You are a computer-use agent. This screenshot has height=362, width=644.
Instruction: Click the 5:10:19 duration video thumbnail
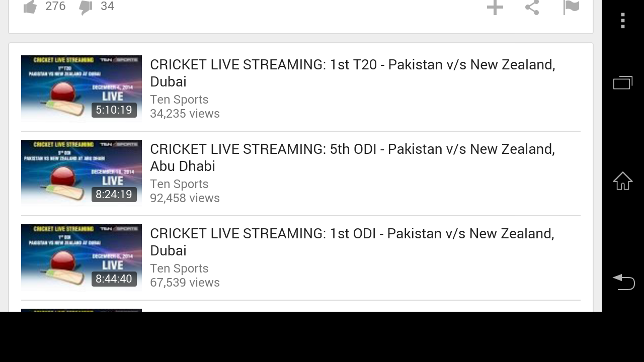pyautogui.click(x=82, y=88)
